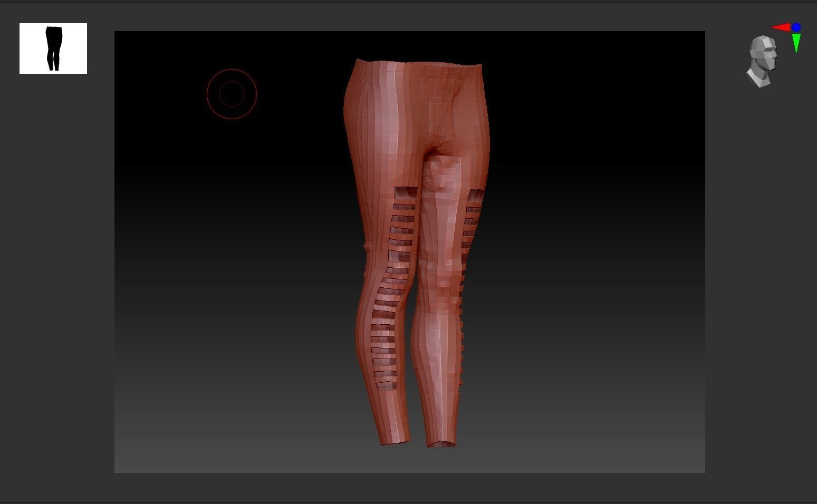Click the blue Z-axis dot
This screenshot has width=817, height=504.
pyautogui.click(x=796, y=27)
